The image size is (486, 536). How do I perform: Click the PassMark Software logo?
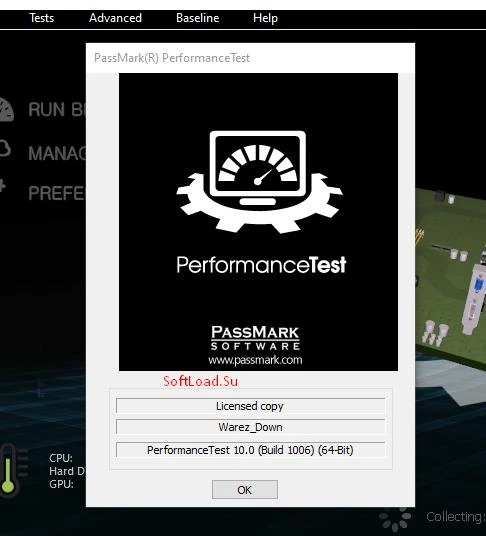click(x=255, y=337)
